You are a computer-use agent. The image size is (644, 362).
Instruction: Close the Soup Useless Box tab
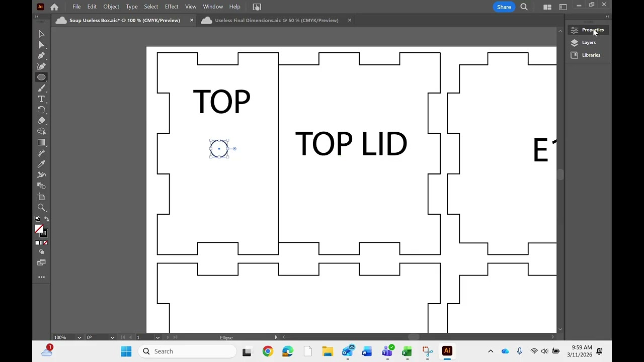(x=192, y=21)
